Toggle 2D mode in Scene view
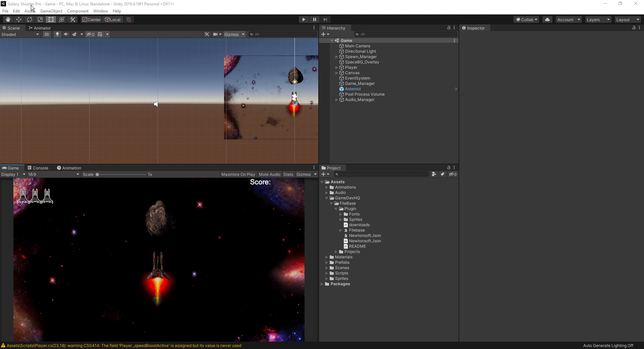644x349 pixels. pyautogui.click(x=46, y=34)
